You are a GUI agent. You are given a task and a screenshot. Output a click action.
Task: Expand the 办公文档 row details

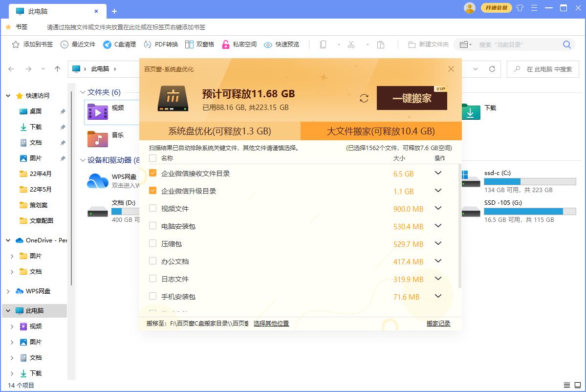click(438, 261)
